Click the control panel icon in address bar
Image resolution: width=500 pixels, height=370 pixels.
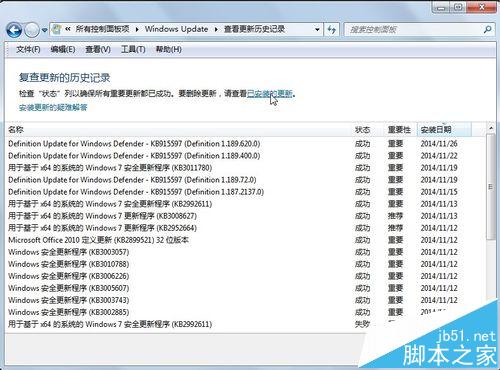tap(57, 29)
